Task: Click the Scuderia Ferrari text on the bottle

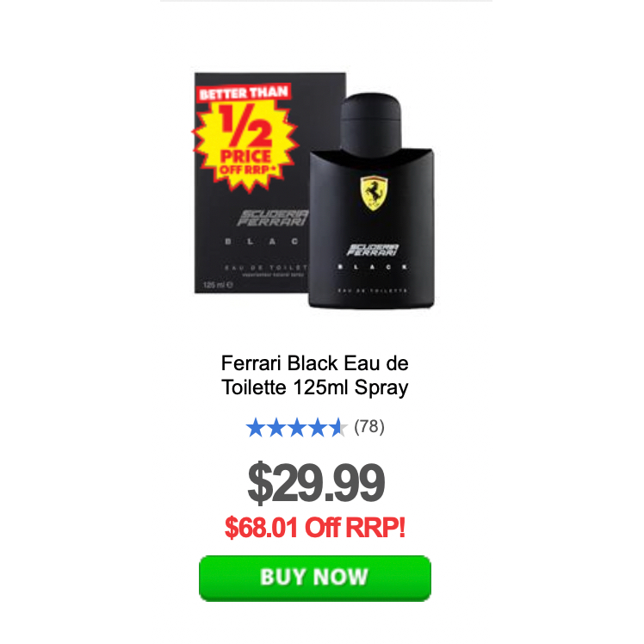Action: tap(373, 250)
